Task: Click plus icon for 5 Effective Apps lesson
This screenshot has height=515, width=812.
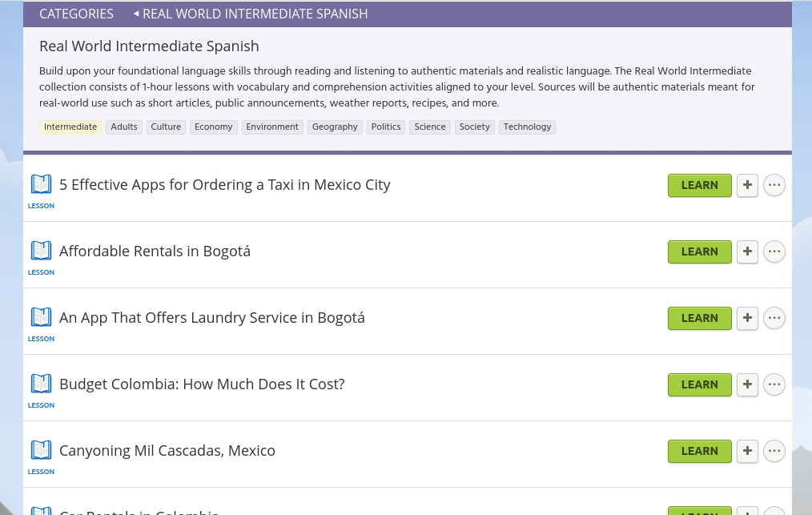Action: point(746,185)
